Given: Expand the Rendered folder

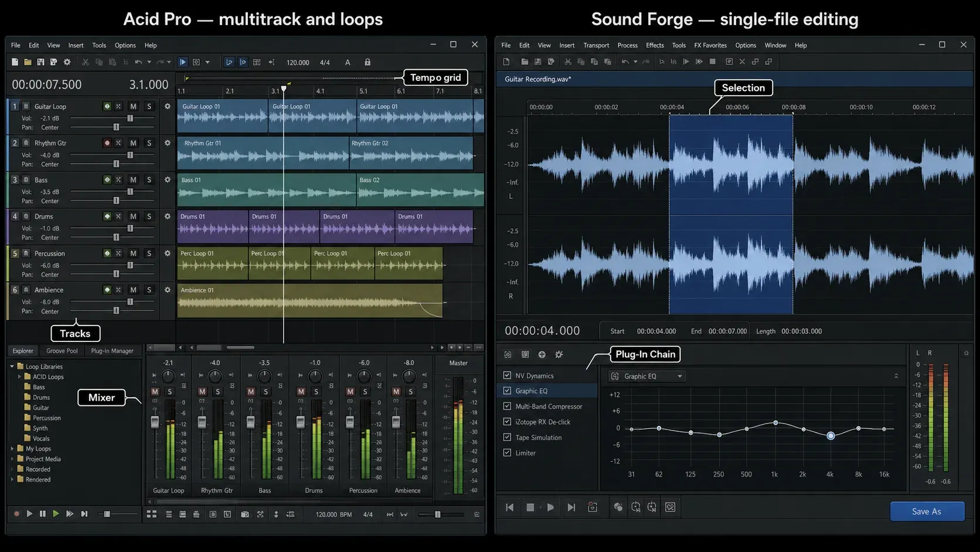Looking at the screenshot, I should tap(12, 479).
